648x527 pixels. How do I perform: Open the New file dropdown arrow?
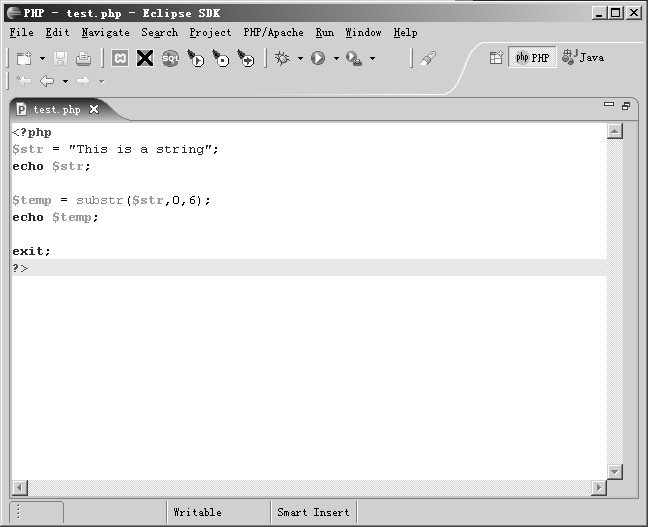(x=42, y=59)
